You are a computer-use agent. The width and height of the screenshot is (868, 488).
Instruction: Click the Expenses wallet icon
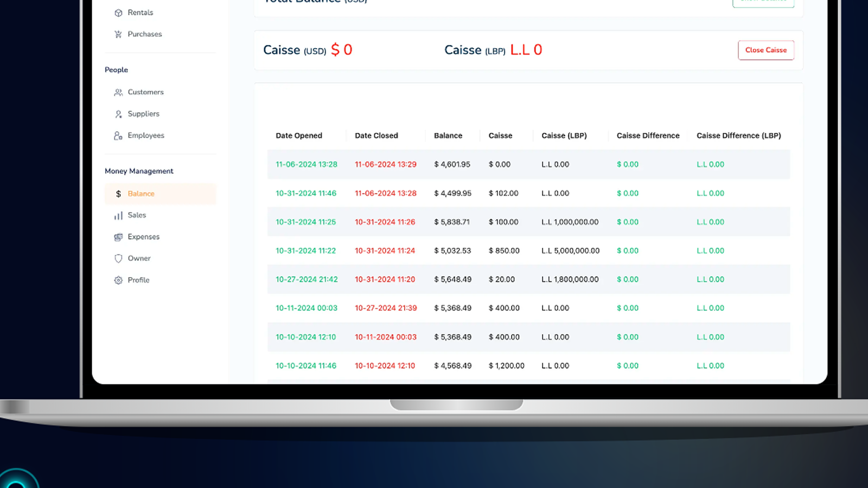(118, 237)
